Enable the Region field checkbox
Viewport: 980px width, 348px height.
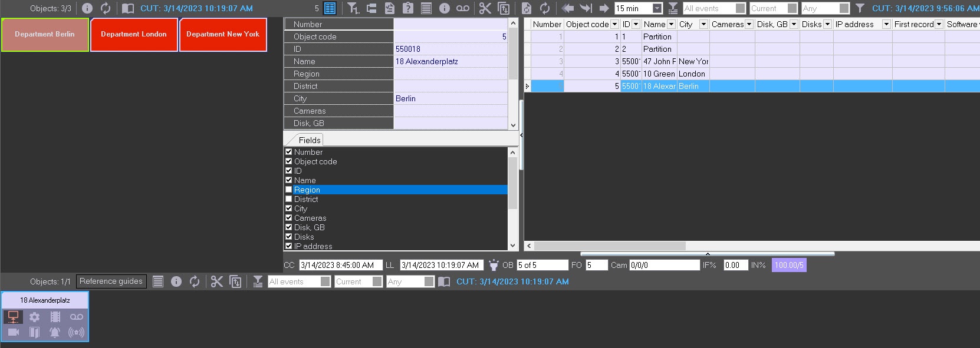[x=289, y=190]
